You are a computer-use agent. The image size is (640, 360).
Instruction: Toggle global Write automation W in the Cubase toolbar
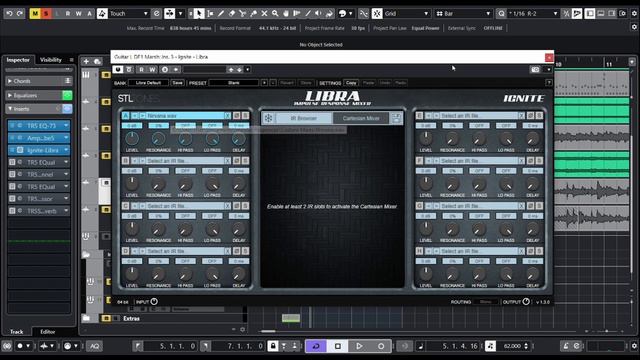pyautogui.click(x=78, y=13)
